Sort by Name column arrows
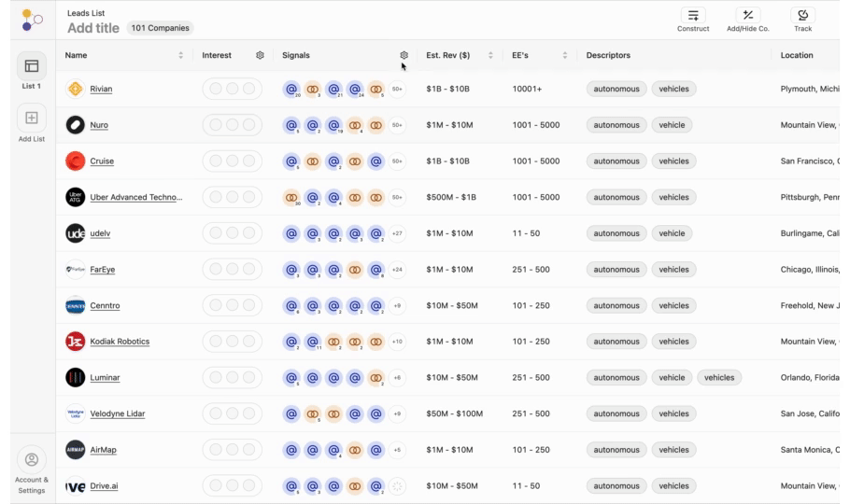This screenshot has width=850, height=504. pos(180,55)
